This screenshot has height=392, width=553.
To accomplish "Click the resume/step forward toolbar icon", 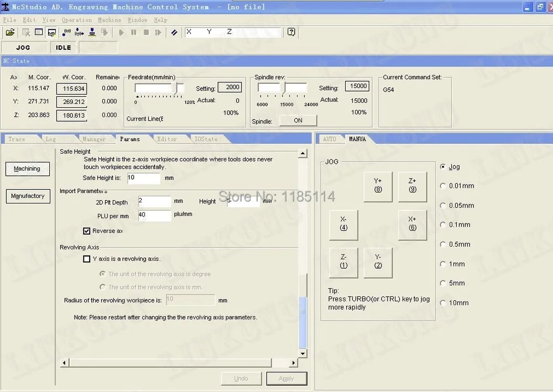I will pos(158,33).
